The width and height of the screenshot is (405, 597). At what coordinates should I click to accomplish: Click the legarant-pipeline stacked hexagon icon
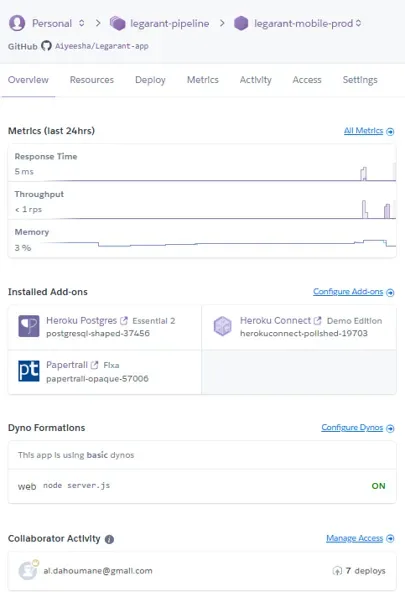point(118,23)
